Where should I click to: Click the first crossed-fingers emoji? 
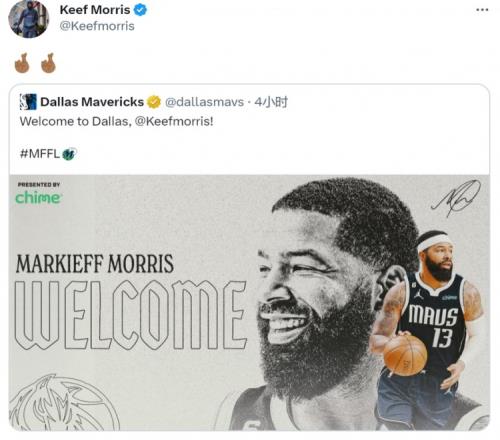coord(22,63)
